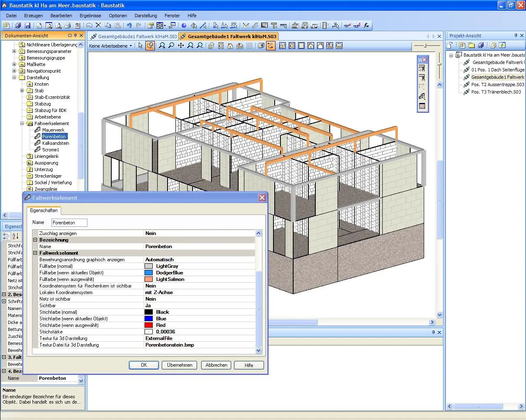Click the bottom icon in floating vertical toolbar

(x=422, y=106)
